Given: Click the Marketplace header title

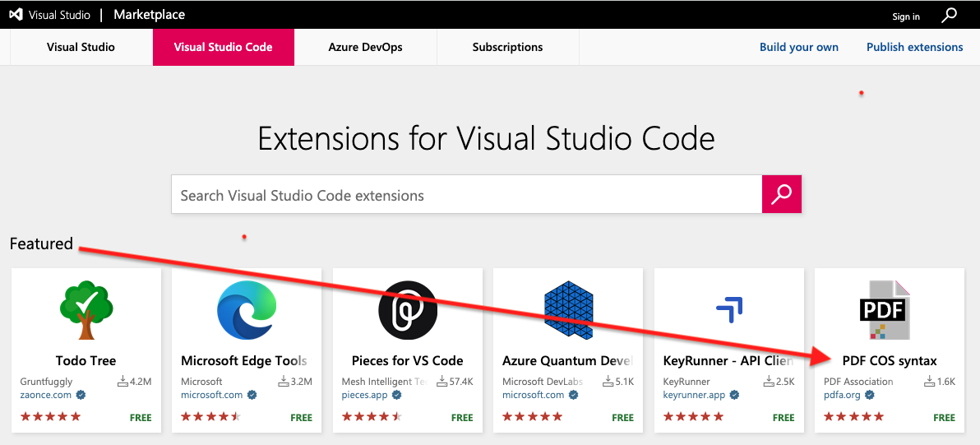Looking at the screenshot, I should (x=149, y=15).
